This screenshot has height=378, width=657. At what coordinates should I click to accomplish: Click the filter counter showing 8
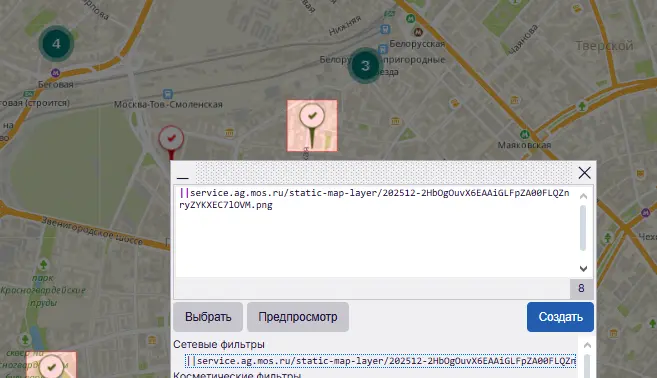click(581, 288)
